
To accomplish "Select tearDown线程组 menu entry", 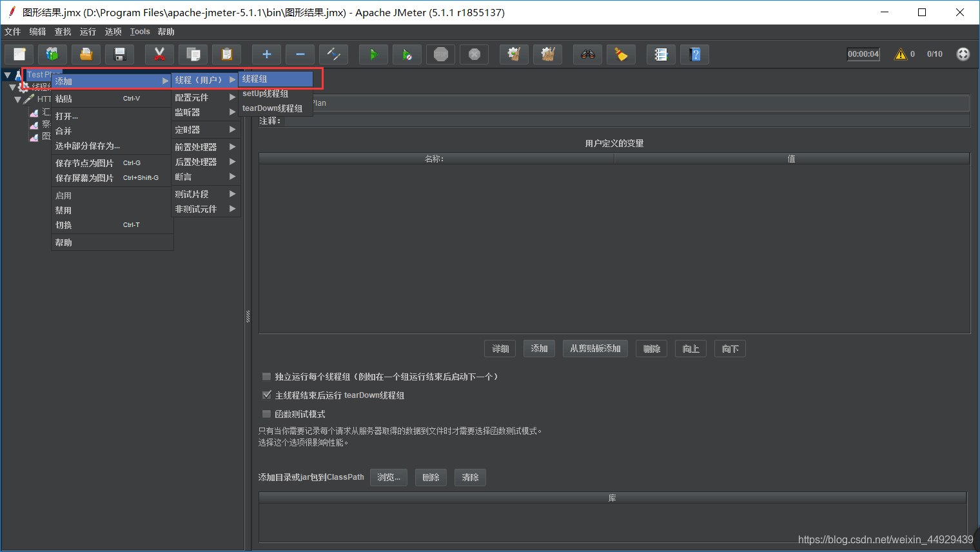I will [x=276, y=108].
